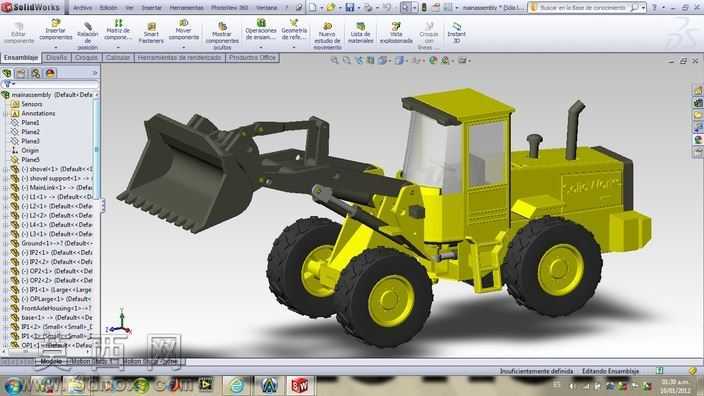Open the Ventana menu

(x=266, y=8)
